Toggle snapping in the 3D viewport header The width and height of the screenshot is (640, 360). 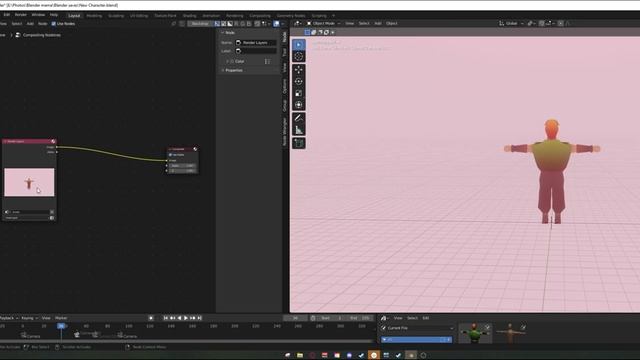[542, 24]
